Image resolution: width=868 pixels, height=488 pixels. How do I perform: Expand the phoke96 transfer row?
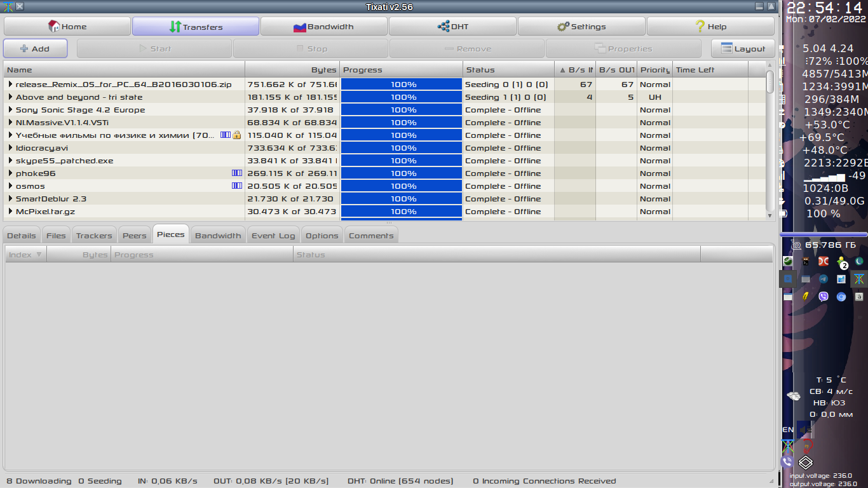point(10,173)
